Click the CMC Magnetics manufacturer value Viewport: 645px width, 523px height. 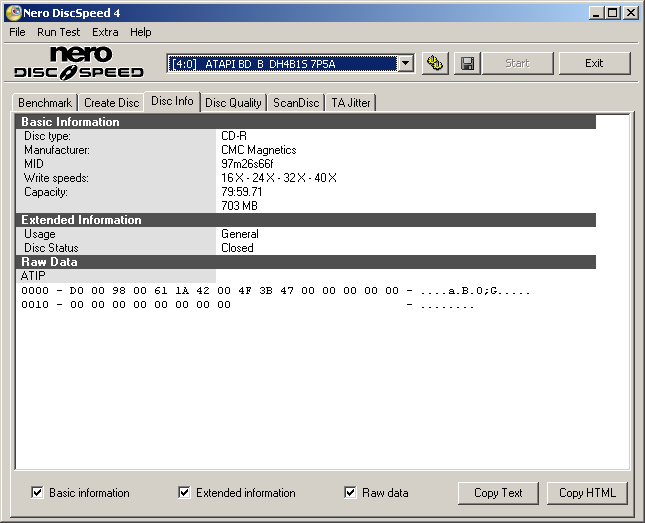pos(259,150)
